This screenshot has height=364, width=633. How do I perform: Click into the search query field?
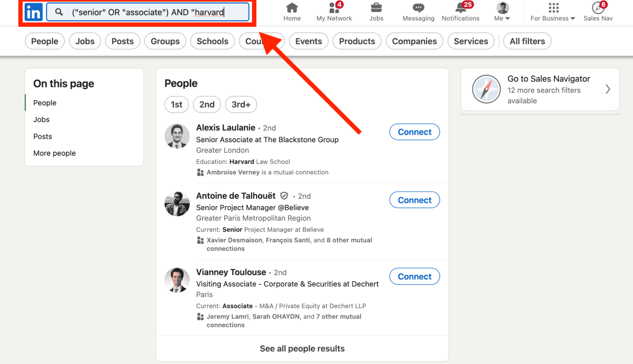pos(148,12)
